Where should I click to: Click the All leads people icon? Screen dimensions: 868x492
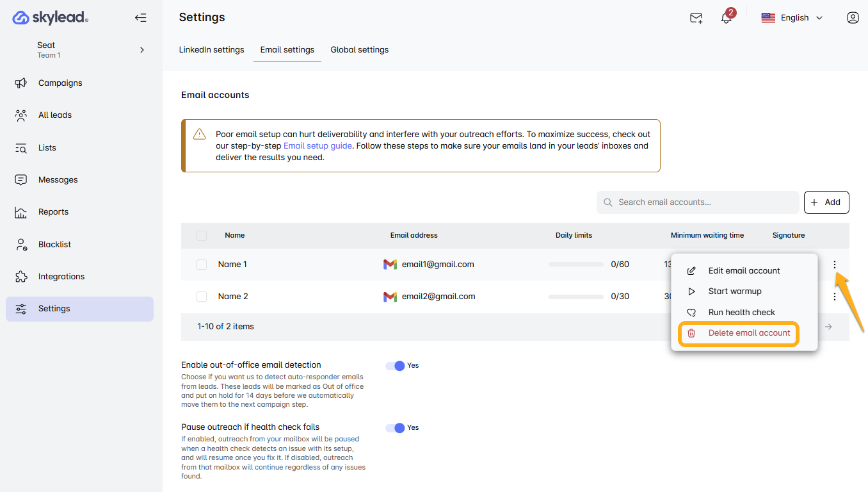point(21,115)
